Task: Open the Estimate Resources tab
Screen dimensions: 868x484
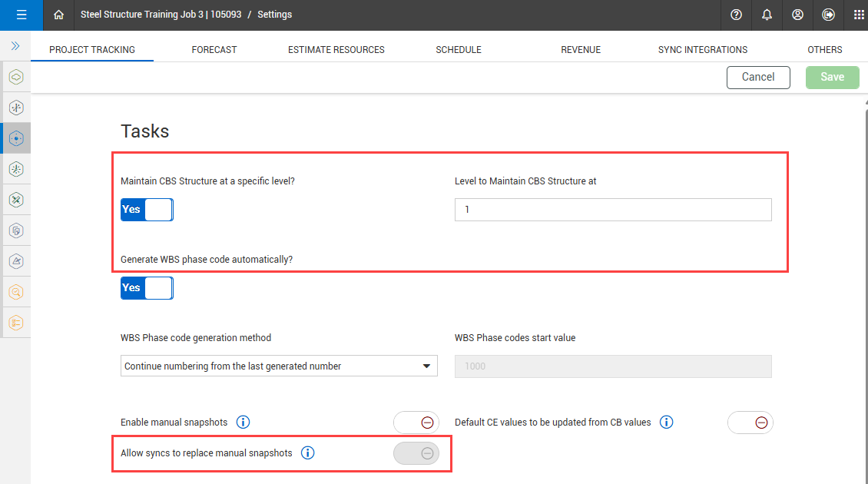Action: (x=336, y=50)
